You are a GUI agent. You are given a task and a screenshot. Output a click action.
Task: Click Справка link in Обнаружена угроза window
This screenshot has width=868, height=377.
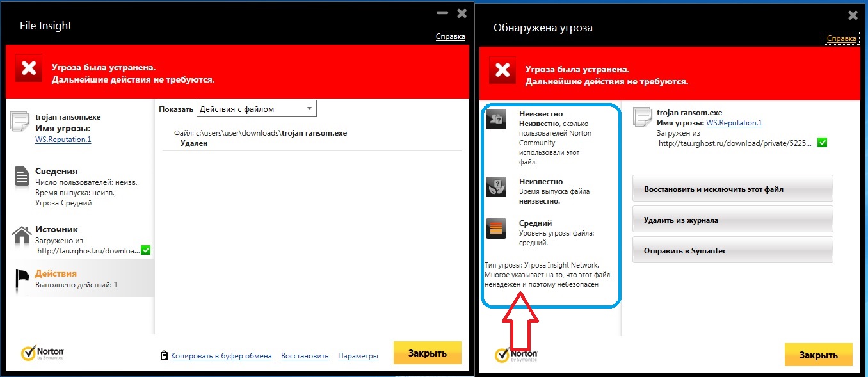(x=841, y=38)
